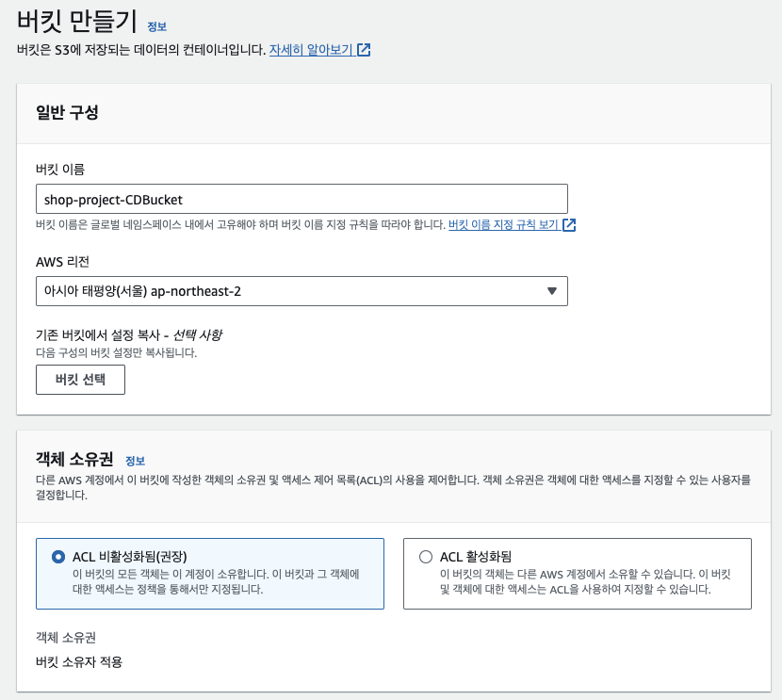Open the 정보 link beside 객체 소유권 heading

(135, 461)
